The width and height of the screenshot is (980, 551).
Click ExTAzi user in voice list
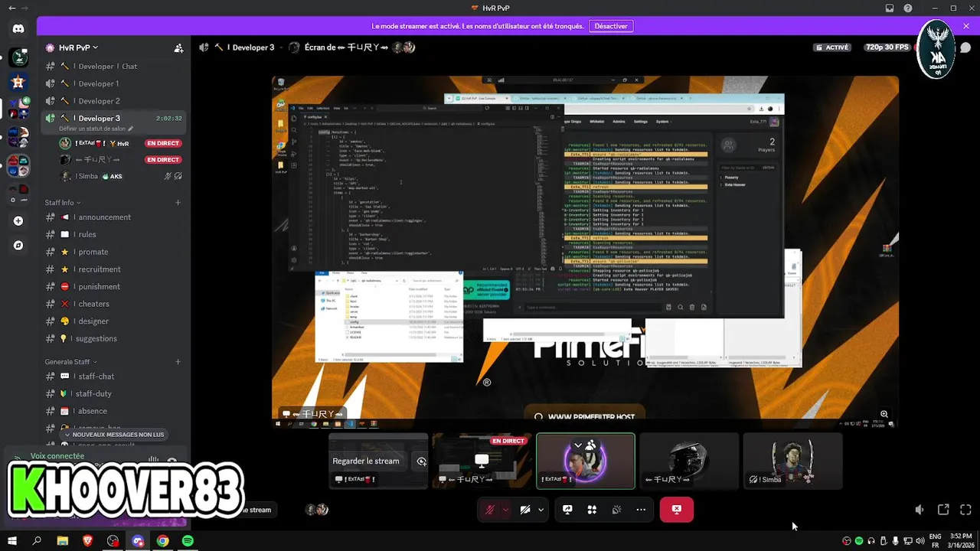coord(120,143)
